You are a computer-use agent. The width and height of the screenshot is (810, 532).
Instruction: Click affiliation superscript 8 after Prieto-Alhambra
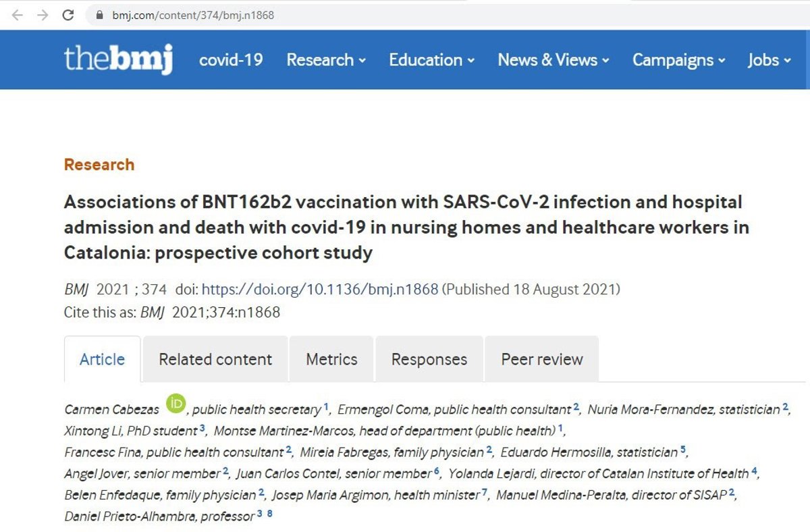(270, 514)
